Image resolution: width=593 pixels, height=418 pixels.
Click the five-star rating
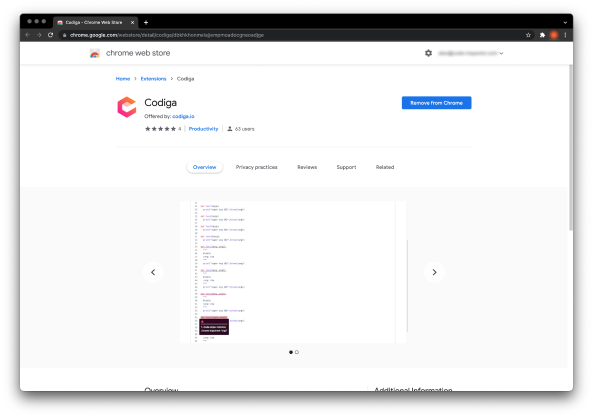tap(160, 129)
